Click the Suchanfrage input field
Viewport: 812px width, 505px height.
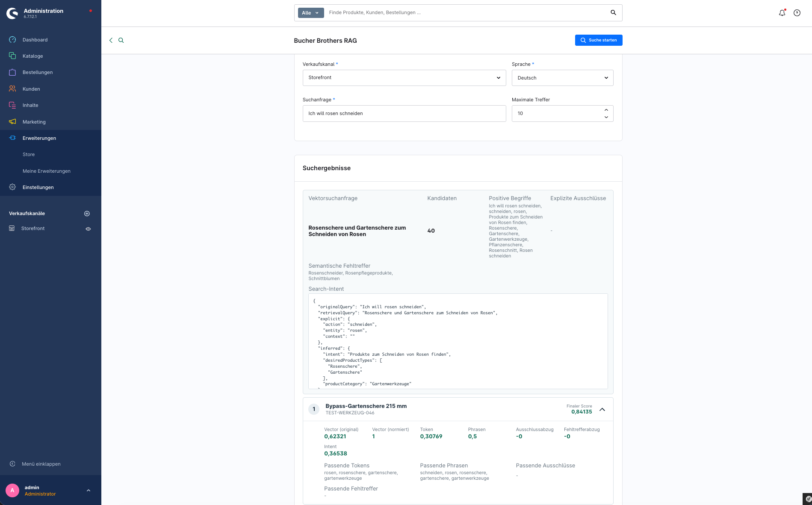point(404,113)
